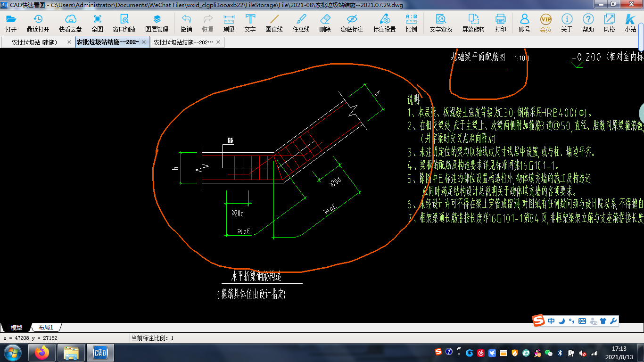Open the Windows Start menu
Viewport: 644px width, 362px height.
point(12,352)
